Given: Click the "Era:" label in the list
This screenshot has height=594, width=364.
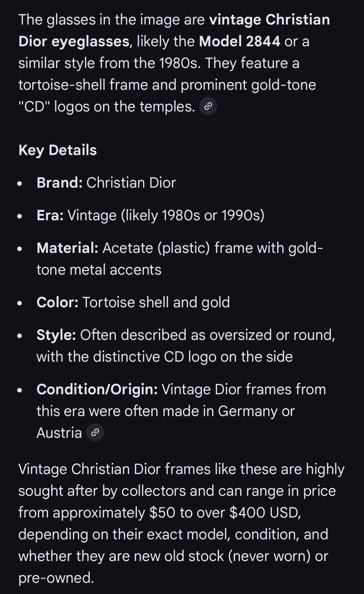Looking at the screenshot, I should tap(50, 215).
